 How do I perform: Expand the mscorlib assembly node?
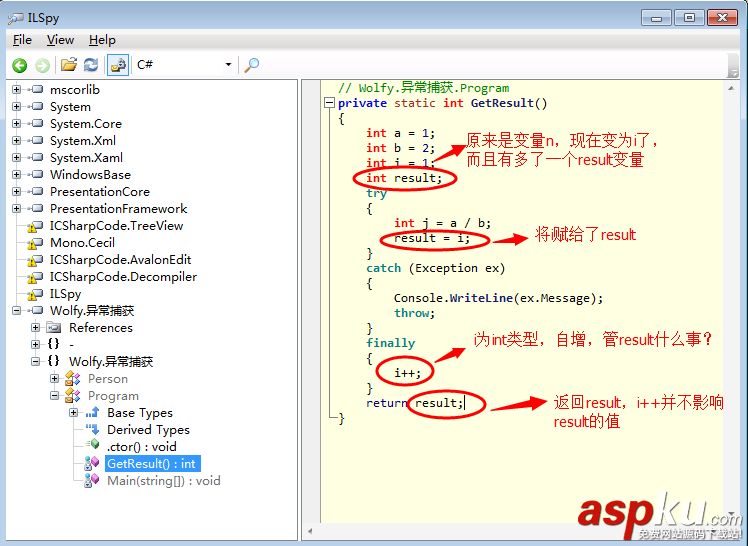coord(17,90)
